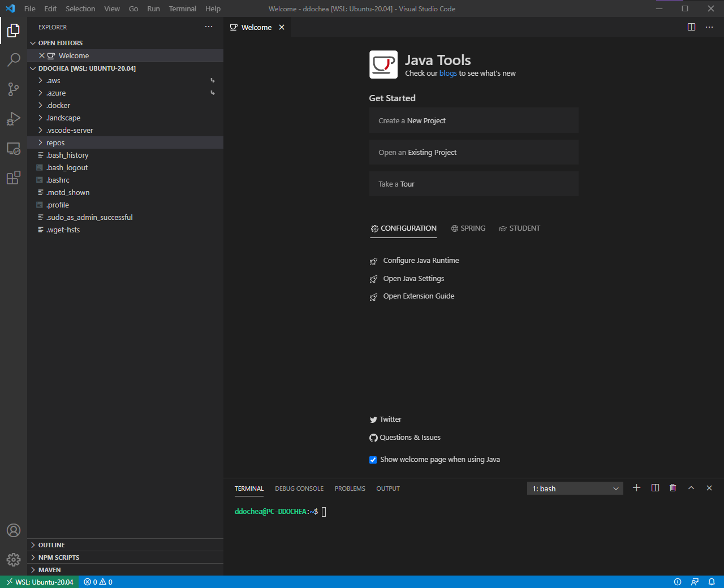The height and width of the screenshot is (588, 724).
Task: Open the View menu
Action: click(x=112, y=8)
